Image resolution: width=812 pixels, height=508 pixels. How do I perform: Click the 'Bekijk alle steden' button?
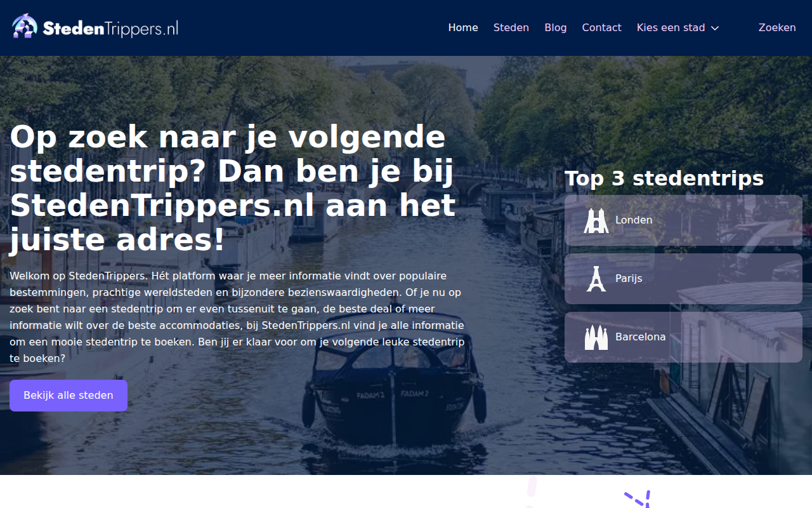[x=69, y=396]
